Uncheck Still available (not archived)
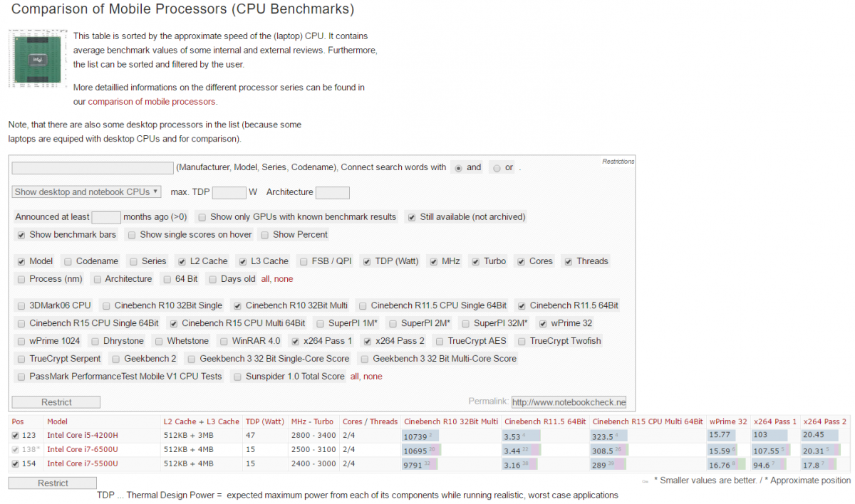The image size is (855, 504). click(412, 217)
